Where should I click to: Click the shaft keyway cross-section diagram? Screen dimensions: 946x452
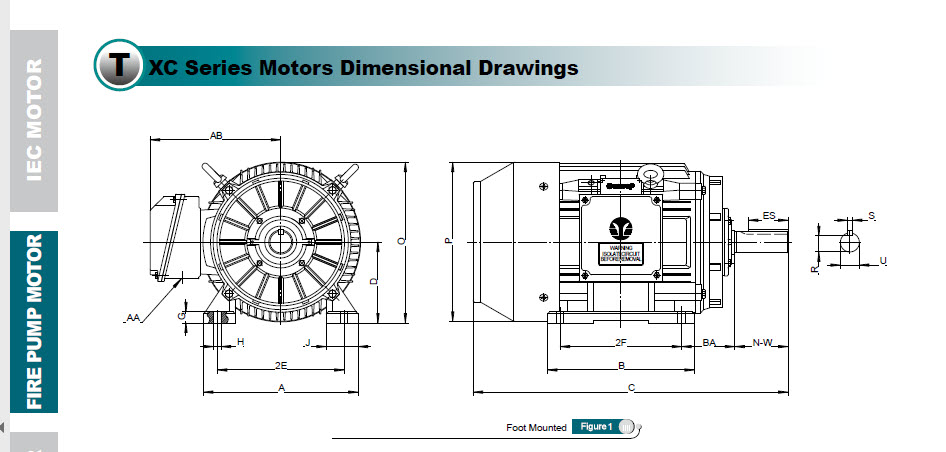pos(848,243)
